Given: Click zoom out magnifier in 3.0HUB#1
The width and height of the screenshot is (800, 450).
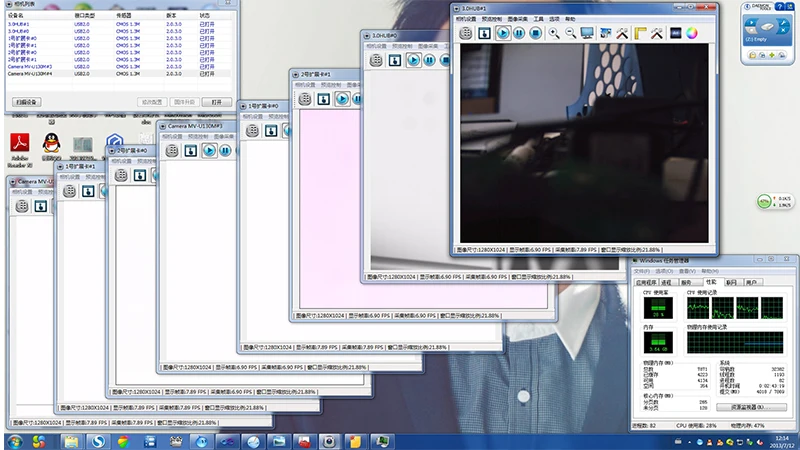Looking at the screenshot, I should point(570,33).
